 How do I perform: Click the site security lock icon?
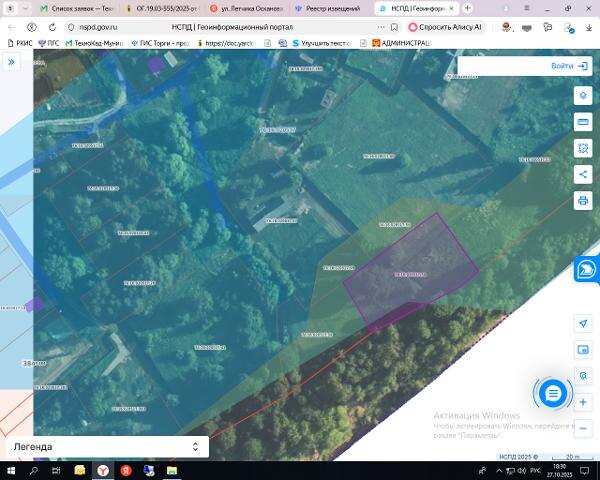point(71,27)
